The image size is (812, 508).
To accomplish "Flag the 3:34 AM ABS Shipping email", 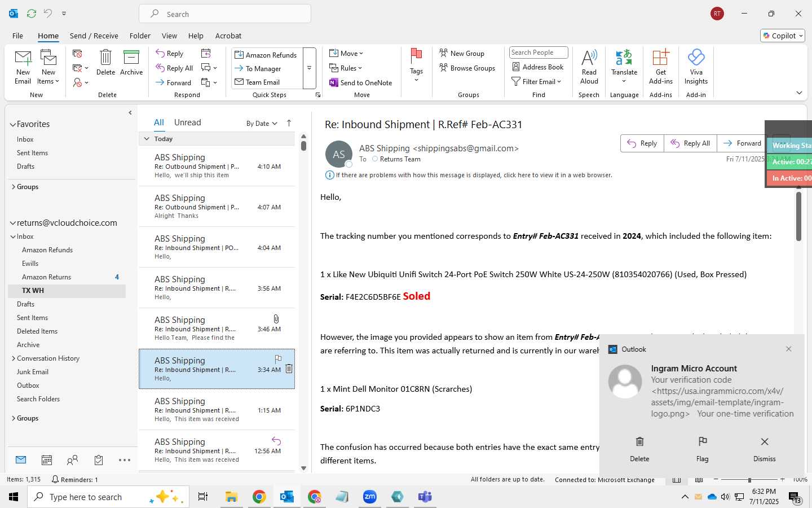I will click(x=278, y=358).
